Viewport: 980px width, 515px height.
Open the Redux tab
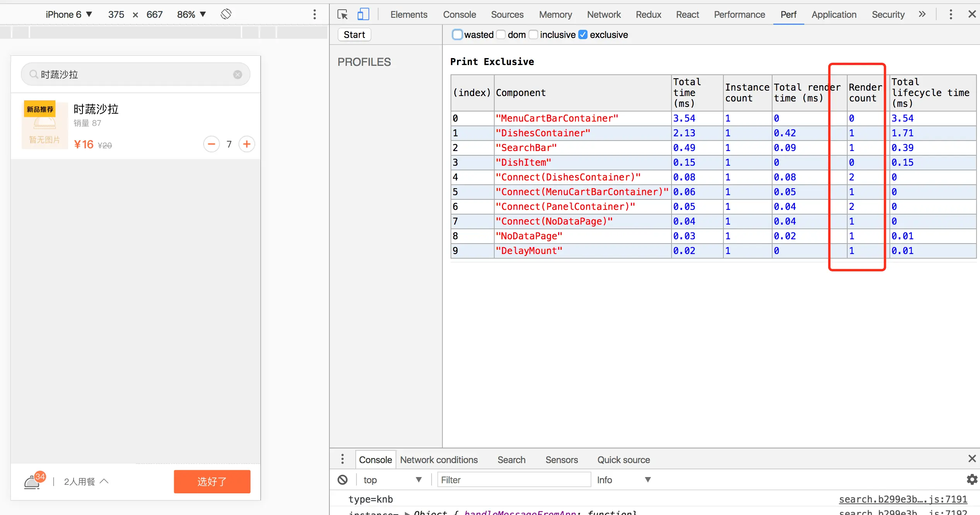coord(648,15)
